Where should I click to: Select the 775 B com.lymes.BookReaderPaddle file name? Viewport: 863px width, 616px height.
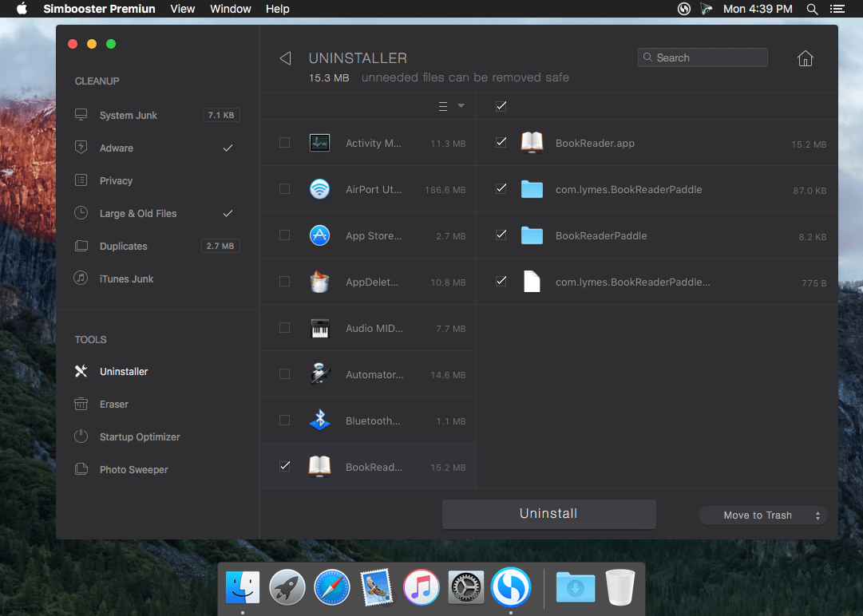pos(633,282)
